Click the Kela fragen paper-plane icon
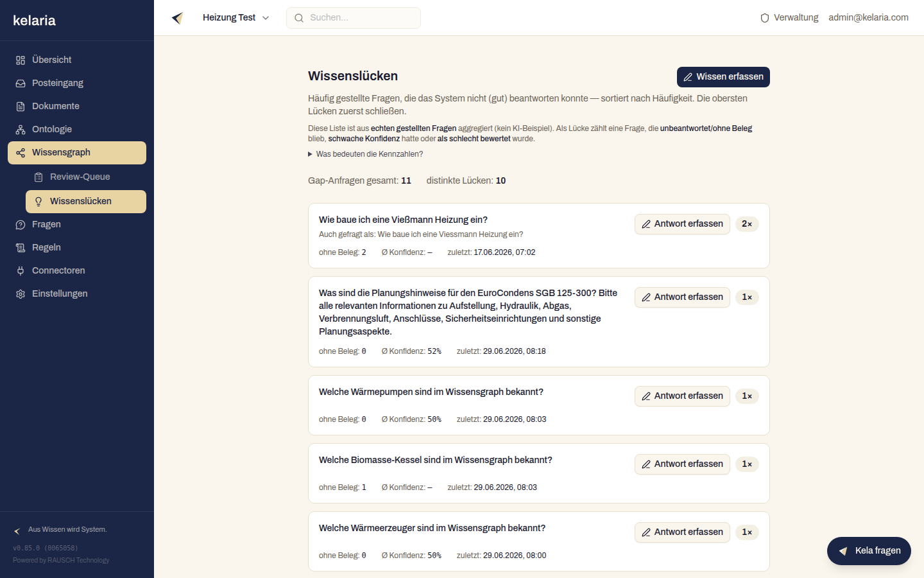 coord(843,551)
